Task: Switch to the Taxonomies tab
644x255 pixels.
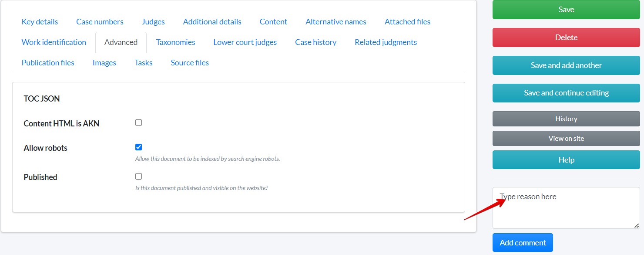Action: tap(175, 42)
